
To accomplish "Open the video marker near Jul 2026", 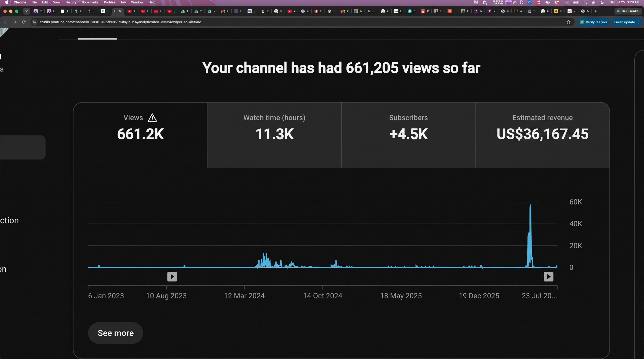I will 548,276.
